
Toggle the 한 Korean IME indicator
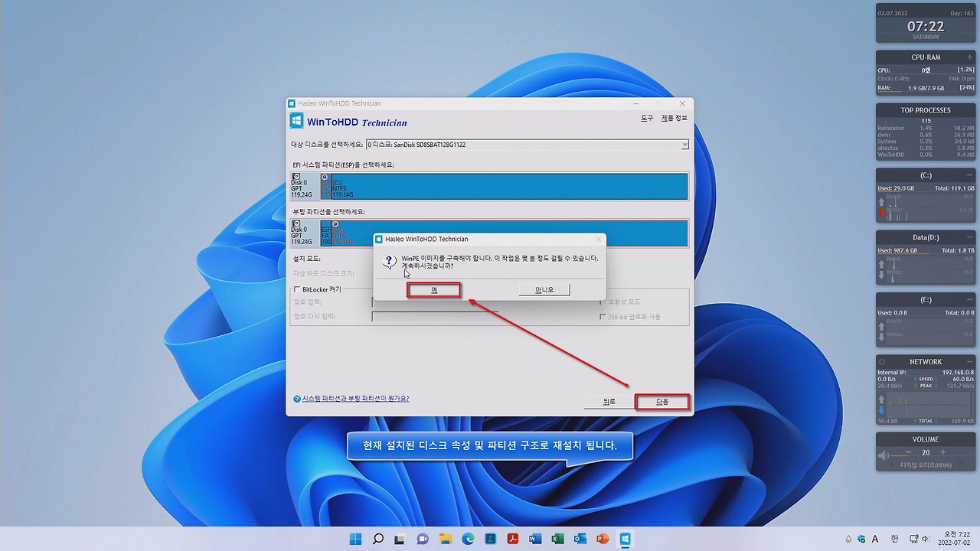click(893, 539)
